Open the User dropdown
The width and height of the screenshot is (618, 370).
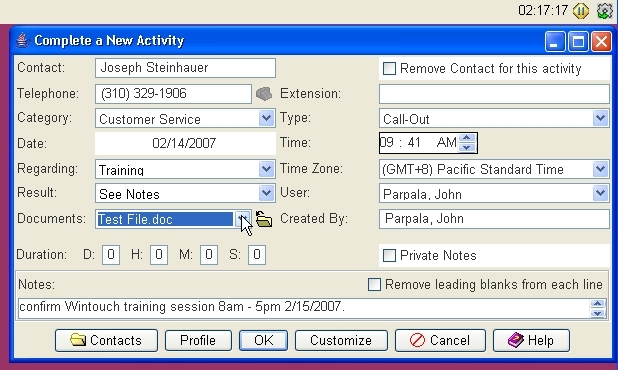point(600,193)
